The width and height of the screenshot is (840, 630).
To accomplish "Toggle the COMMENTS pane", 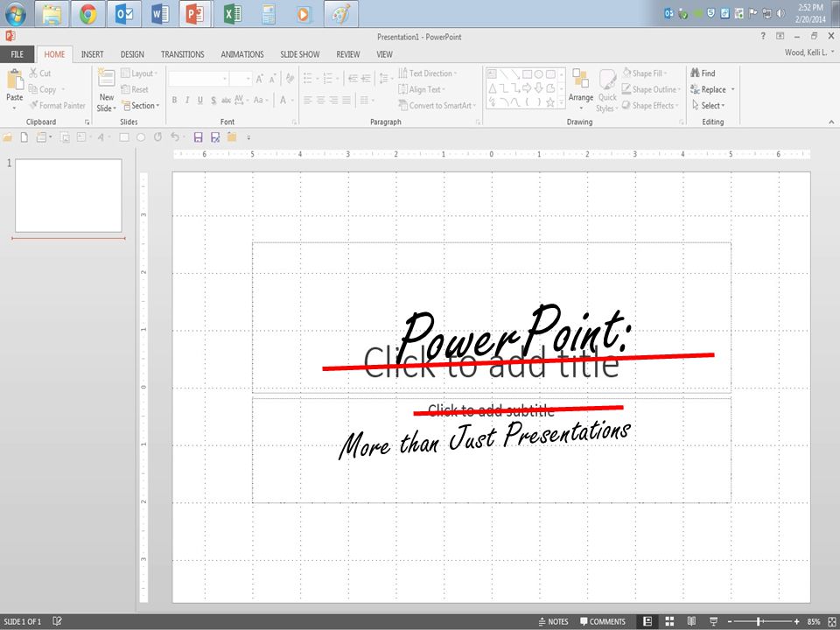I will click(x=603, y=621).
